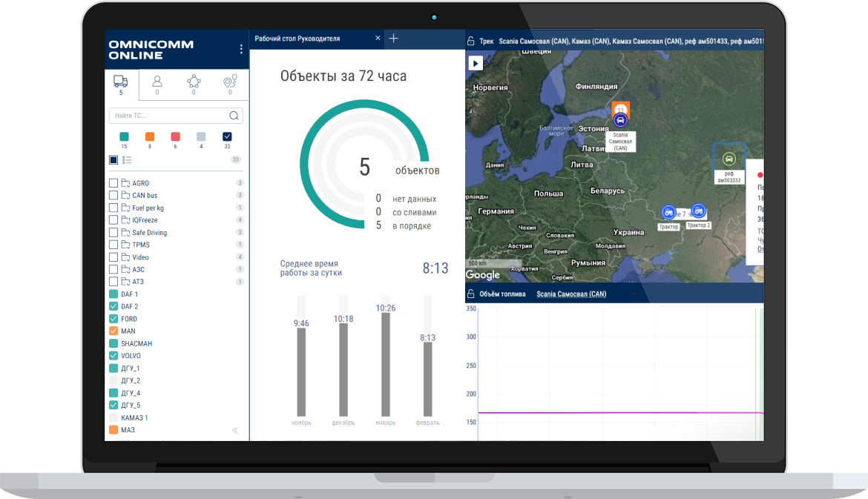Click the Трактор marker on the map

(668, 212)
